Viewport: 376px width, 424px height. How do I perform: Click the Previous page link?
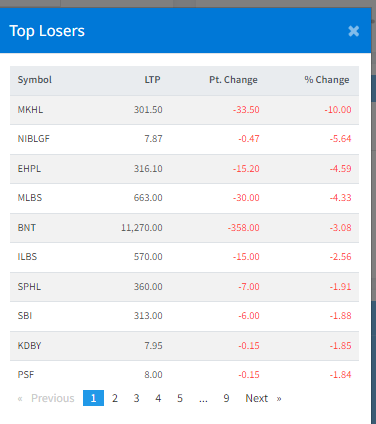(46, 398)
